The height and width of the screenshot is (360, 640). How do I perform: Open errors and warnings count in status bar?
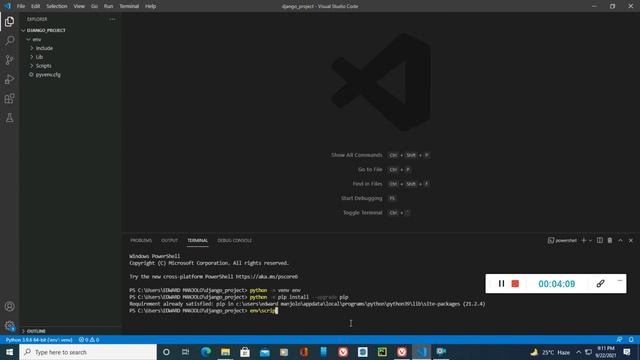click(x=89, y=340)
